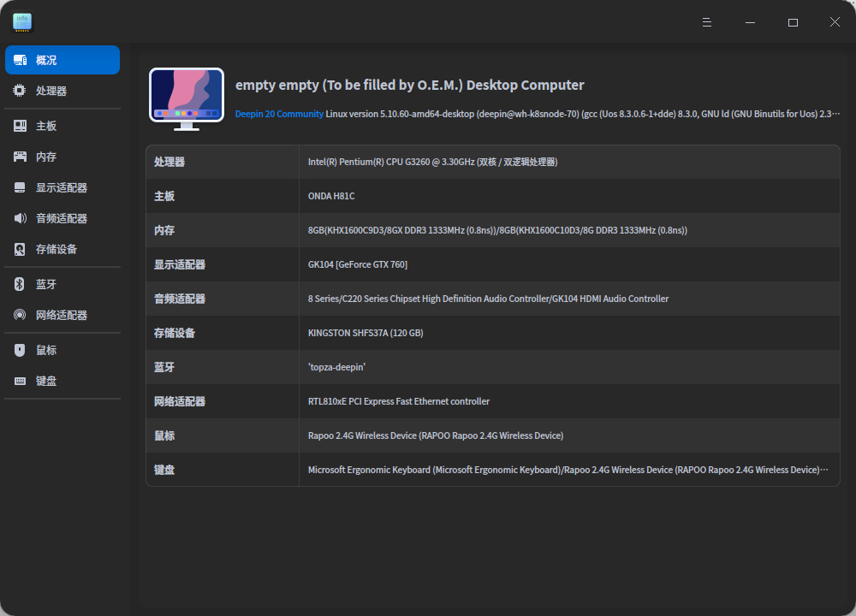Click the 网络适配器 network adapter icon
This screenshot has width=856, height=616.
point(19,314)
